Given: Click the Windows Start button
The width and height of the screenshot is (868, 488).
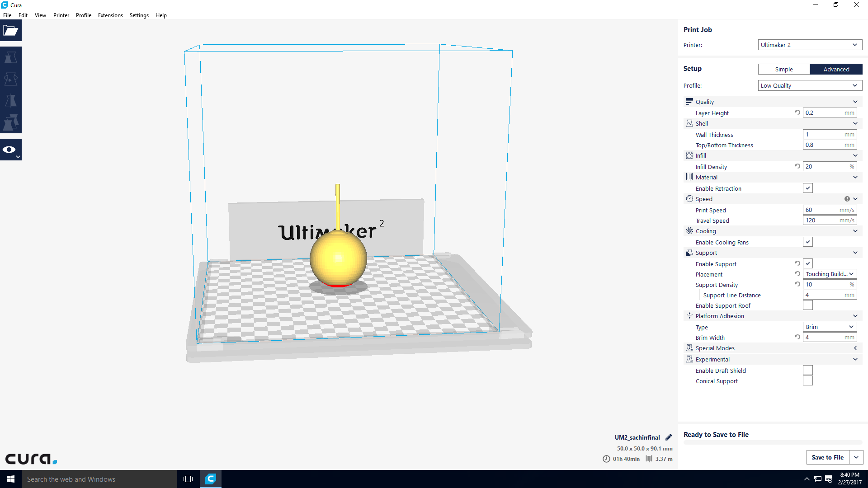Looking at the screenshot, I should pos(11,479).
